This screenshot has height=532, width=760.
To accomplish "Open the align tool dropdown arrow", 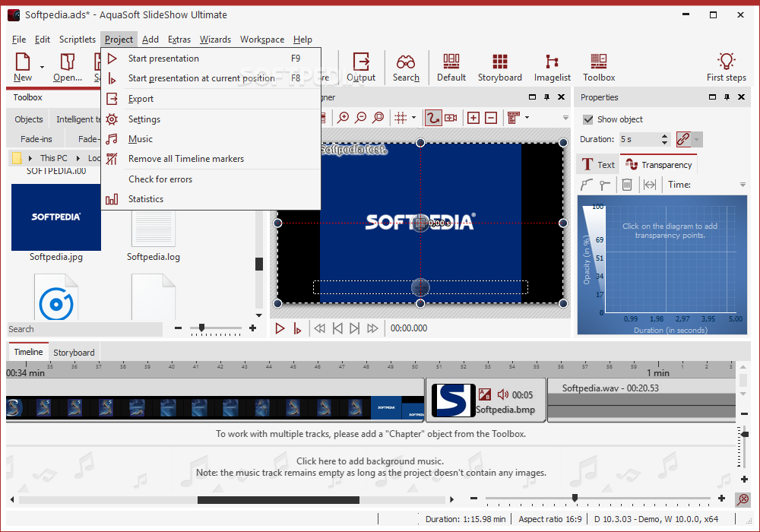I will (527, 118).
